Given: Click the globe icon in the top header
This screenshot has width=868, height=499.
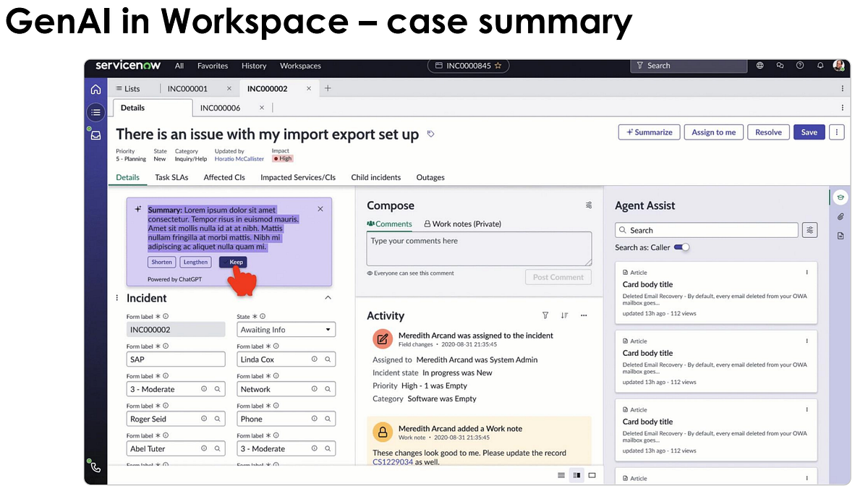Looking at the screenshot, I should [x=759, y=65].
